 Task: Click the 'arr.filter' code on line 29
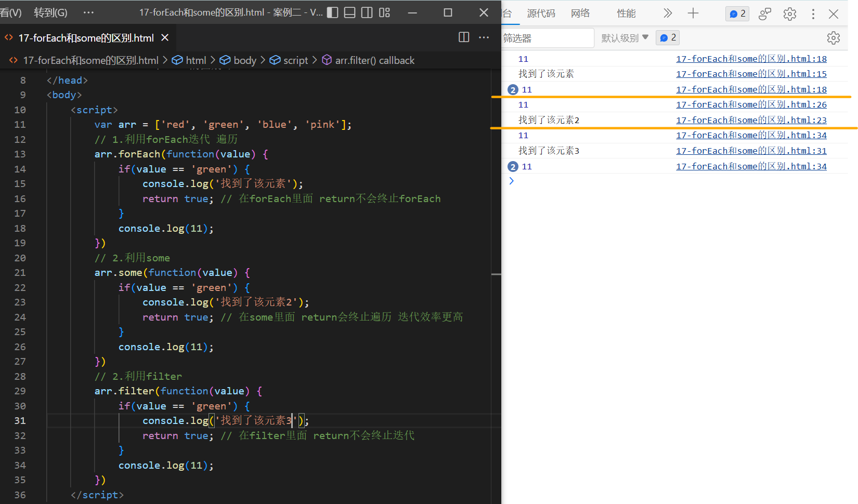click(x=124, y=391)
